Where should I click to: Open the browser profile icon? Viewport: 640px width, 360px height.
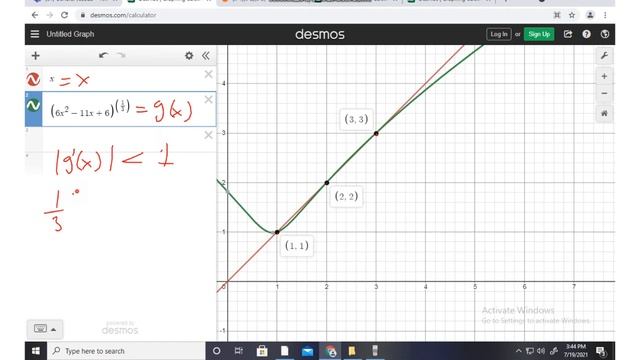coord(590,15)
